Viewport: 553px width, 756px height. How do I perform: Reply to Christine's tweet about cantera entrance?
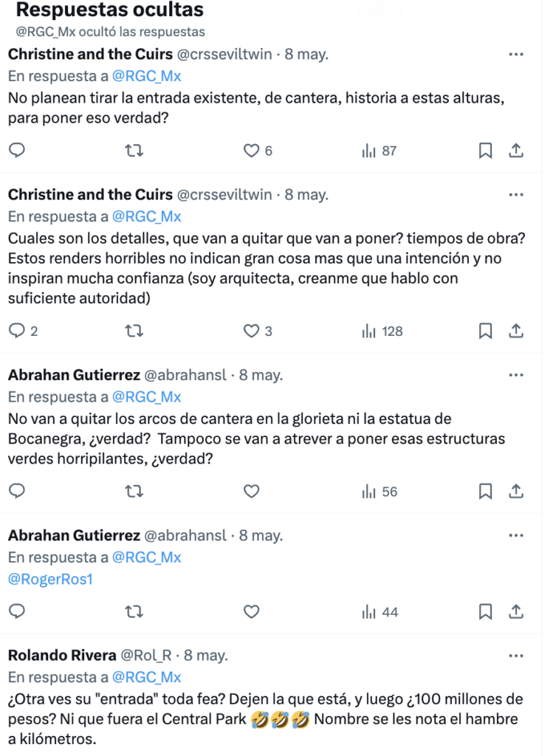click(17, 151)
